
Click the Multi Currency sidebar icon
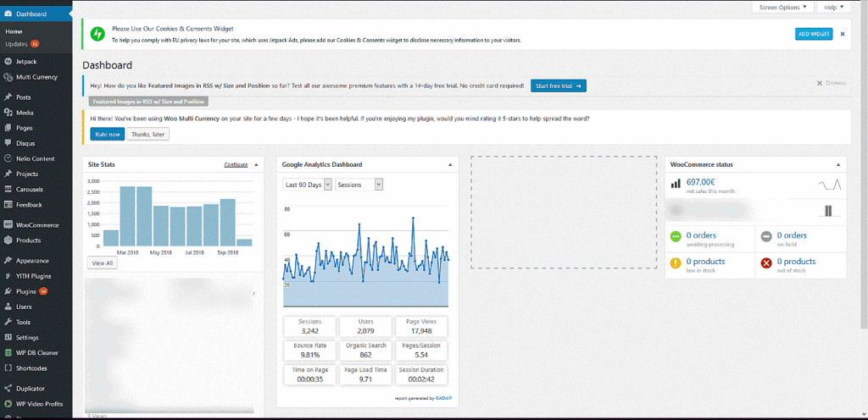8,77
